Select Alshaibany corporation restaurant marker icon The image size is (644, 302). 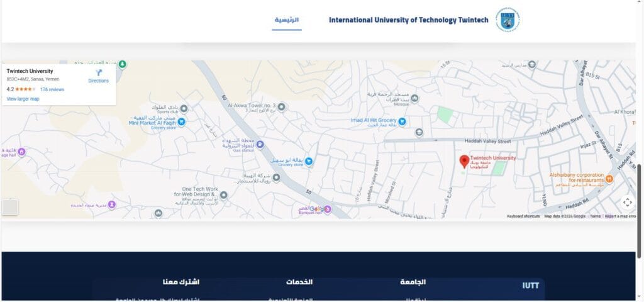pos(609,179)
